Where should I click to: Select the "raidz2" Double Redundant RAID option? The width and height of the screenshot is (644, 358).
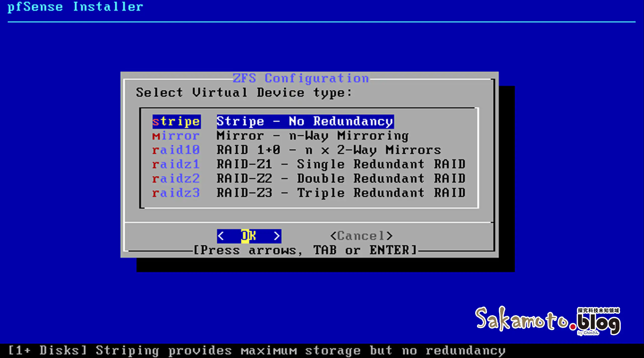tap(176, 178)
